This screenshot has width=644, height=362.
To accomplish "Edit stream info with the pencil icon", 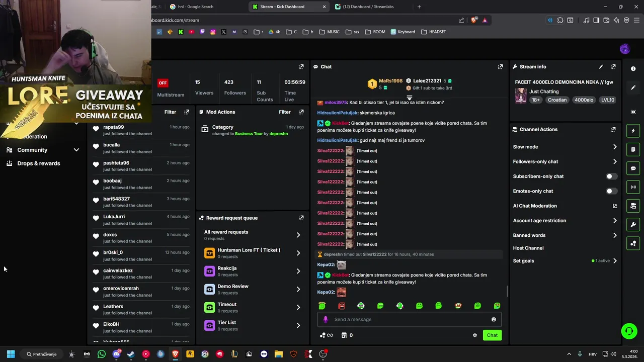I will [601, 66].
